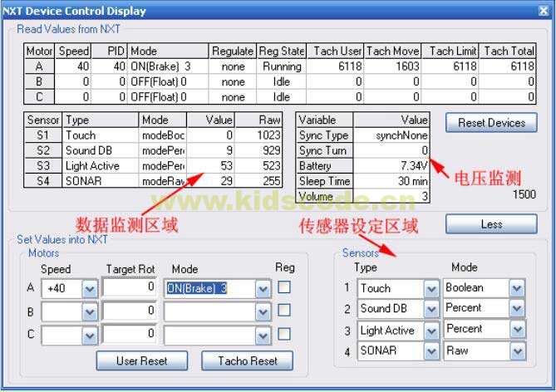Click the Tach Total column header

[x=507, y=51]
